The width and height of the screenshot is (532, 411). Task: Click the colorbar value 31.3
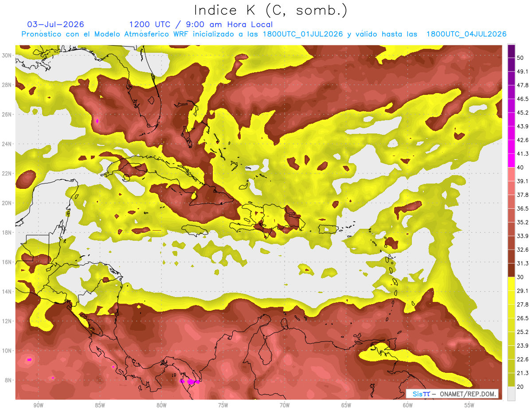click(523, 263)
